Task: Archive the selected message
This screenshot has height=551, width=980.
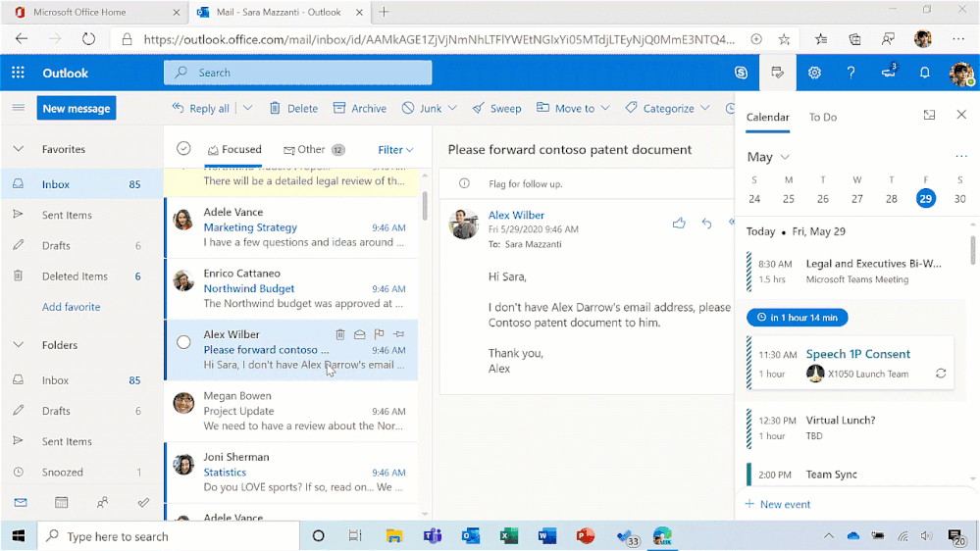Action: coord(360,108)
